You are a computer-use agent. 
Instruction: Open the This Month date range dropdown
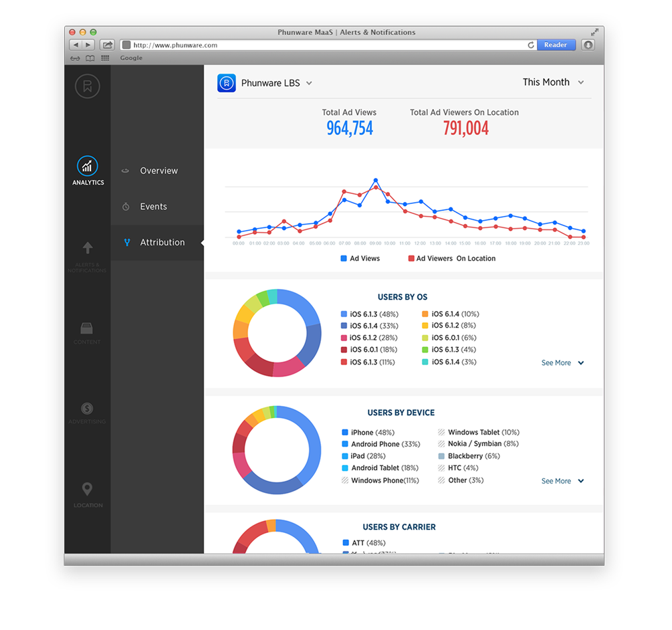tap(553, 82)
